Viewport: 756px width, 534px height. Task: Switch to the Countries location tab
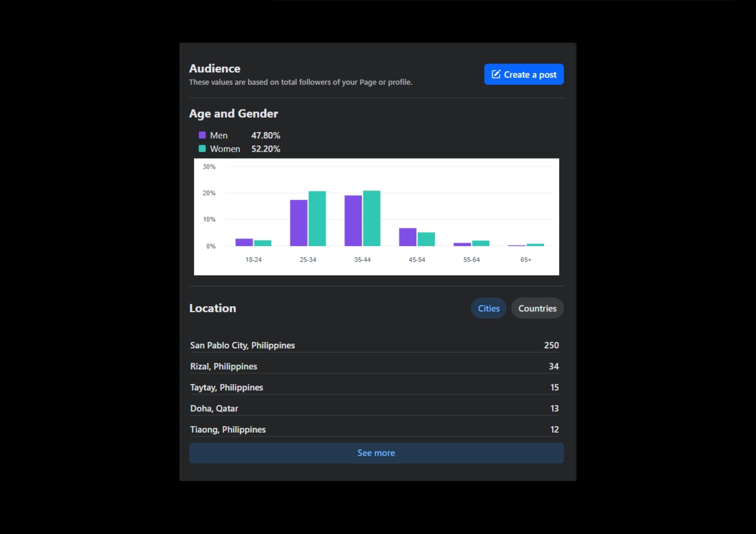tap(537, 308)
